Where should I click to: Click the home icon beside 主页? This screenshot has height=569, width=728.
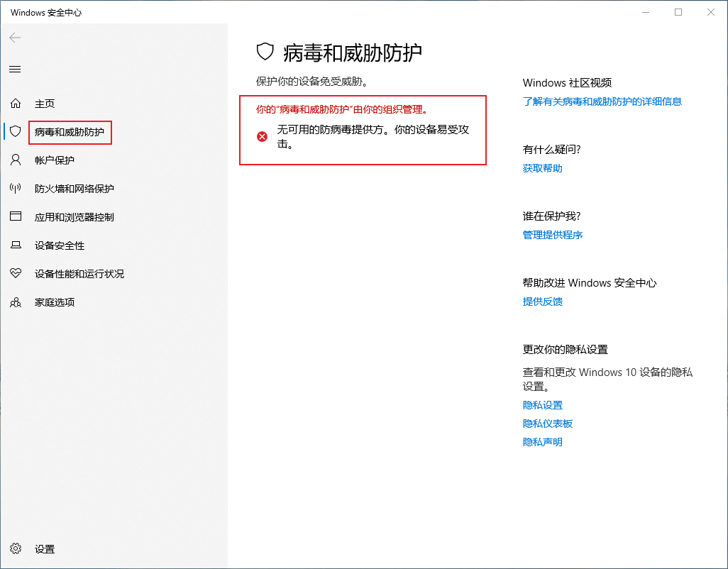point(16,103)
